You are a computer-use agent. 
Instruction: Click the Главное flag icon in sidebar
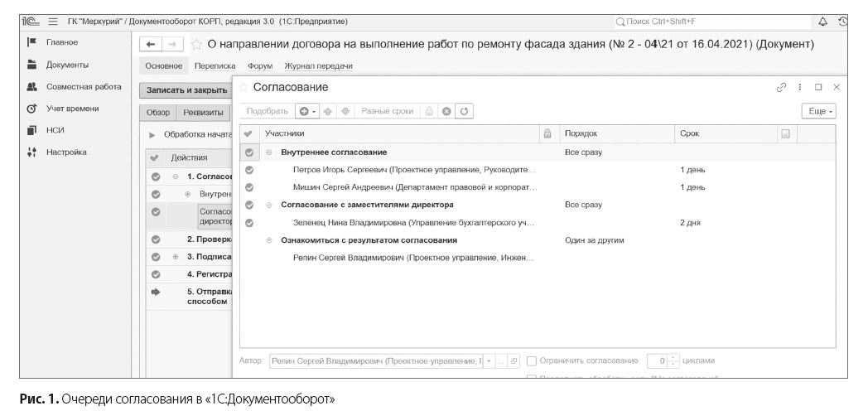[x=31, y=42]
